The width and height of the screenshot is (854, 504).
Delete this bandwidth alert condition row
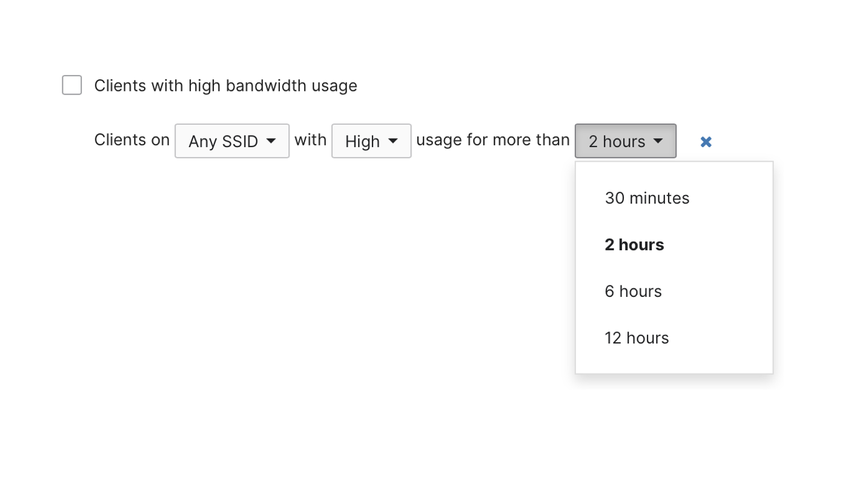pos(706,142)
